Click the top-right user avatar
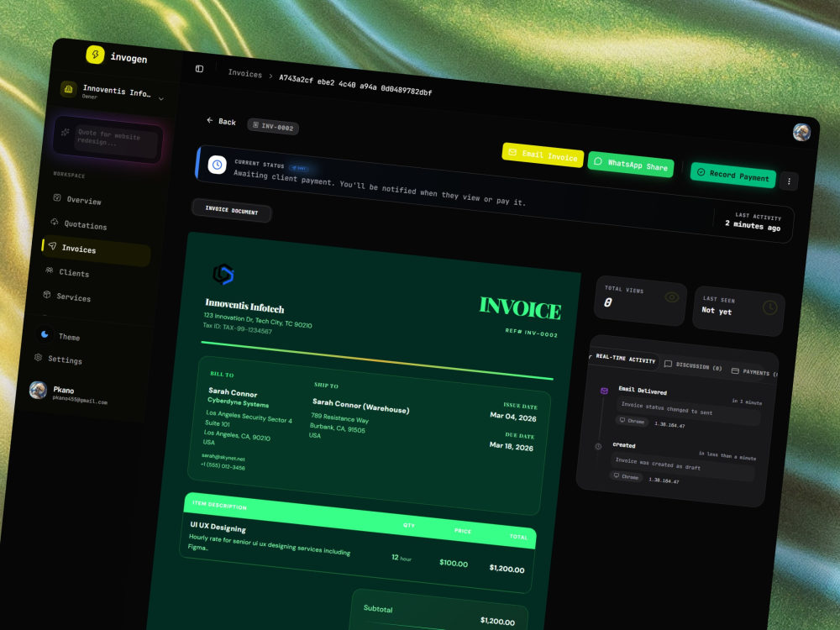Screen dimensions: 840x630 pos(801,133)
